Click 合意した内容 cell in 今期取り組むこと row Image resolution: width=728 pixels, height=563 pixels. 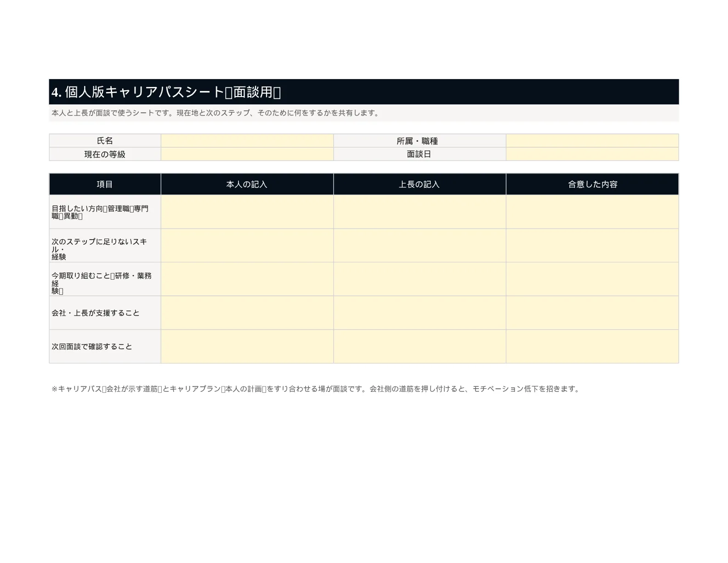click(592, 279)
